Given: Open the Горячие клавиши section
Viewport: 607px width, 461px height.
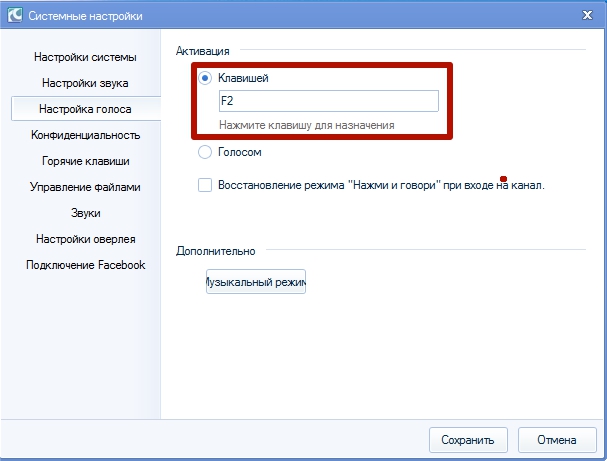Looking at the screenshot, I should coord(85,160).
